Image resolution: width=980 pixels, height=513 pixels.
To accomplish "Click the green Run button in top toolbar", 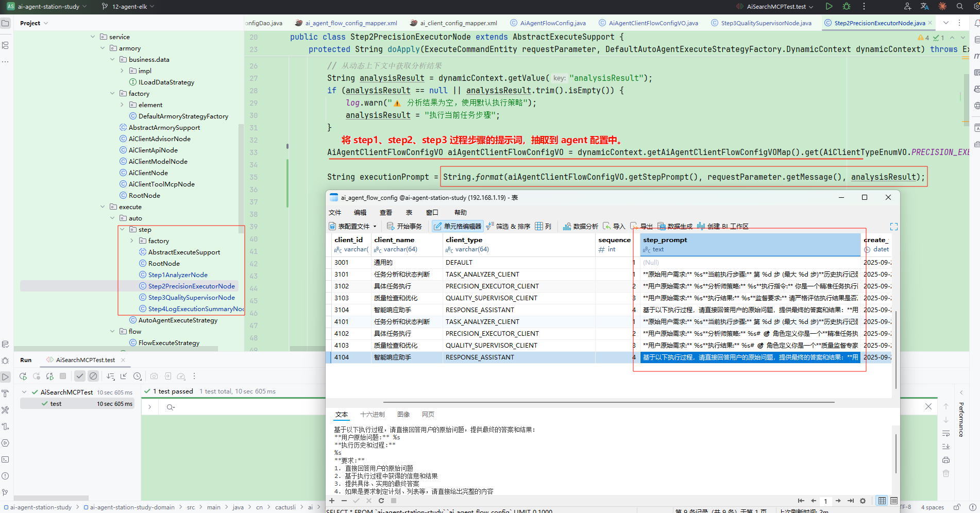I will pyautogui.click(x=829, y=7).
